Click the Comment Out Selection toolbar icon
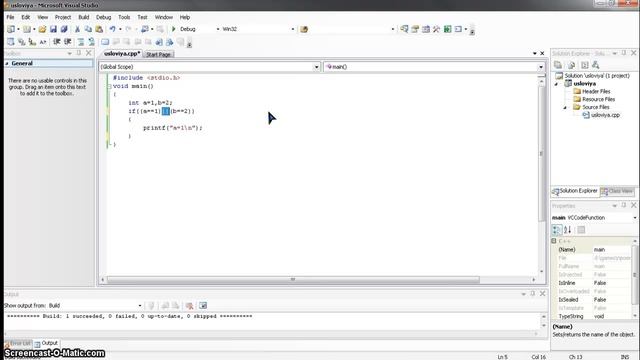Viewport: 640px width, 360px height. click(x=81, y=42)
